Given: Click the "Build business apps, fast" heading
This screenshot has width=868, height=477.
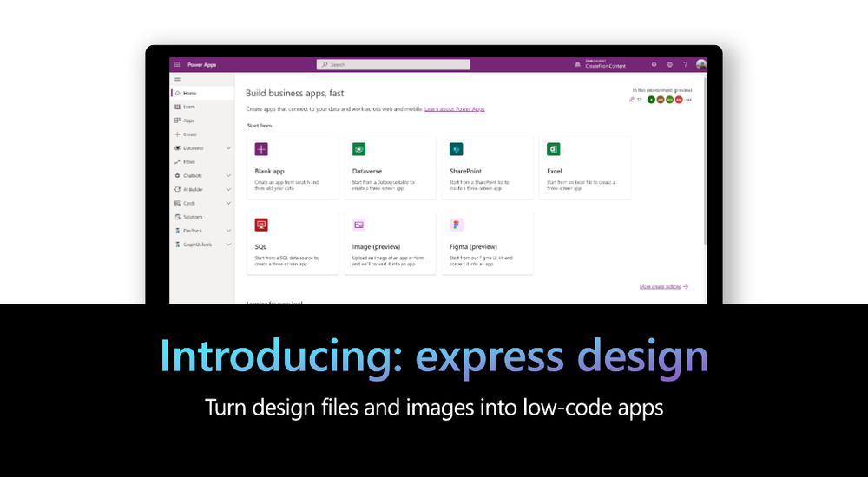Looking at the screenshot, I should [294, 93].
